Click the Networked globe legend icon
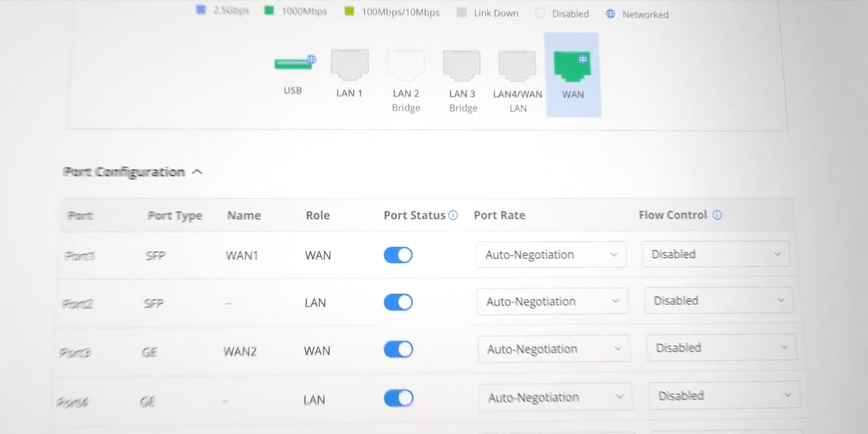Viewport: 868px width, 434px height. pos(610,14)
